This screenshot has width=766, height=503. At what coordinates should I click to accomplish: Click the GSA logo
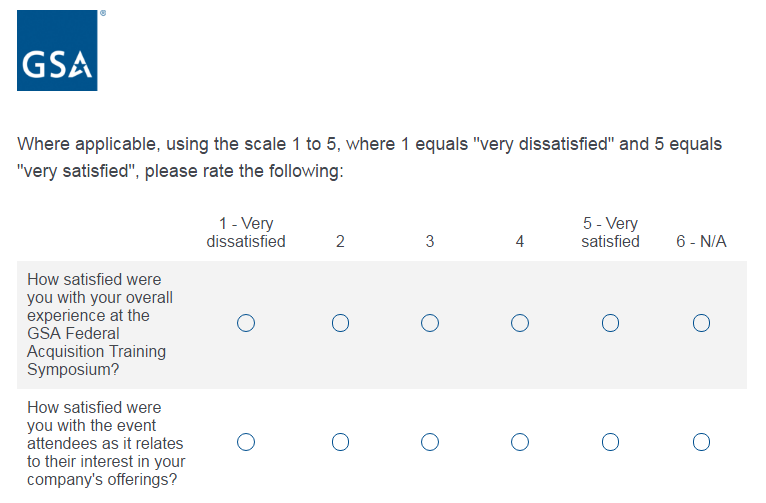point(57,50)
